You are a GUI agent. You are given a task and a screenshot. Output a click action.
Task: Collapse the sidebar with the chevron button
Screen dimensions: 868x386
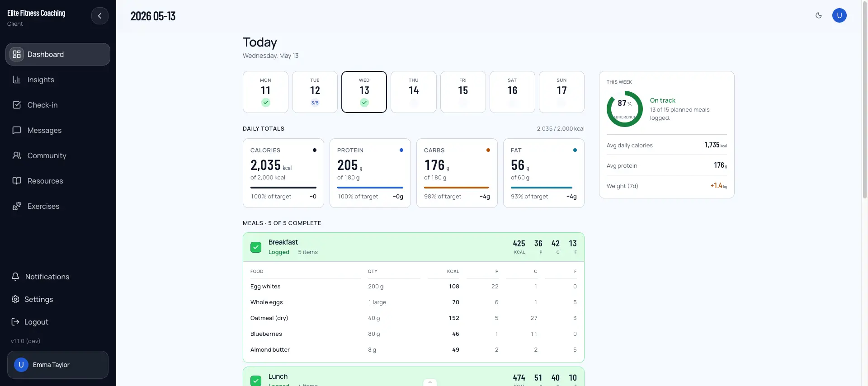tap(100, 16)
